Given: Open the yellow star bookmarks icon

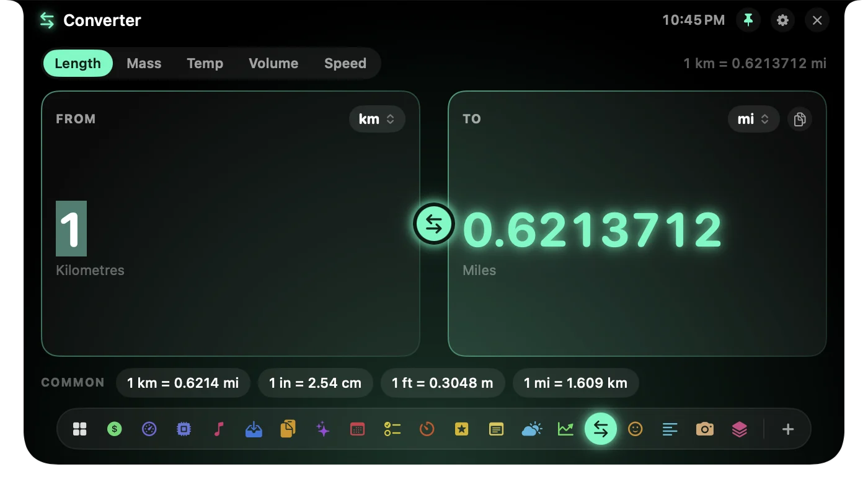Looking at the screenshot, I should [x=461, y=429].
